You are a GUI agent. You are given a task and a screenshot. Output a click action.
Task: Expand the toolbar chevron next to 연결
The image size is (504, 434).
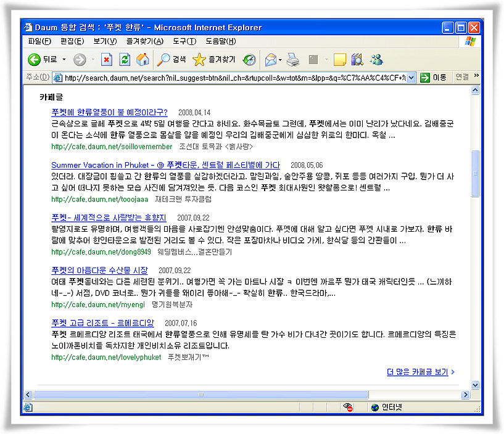pyautogui.click(x=476, y=75)
